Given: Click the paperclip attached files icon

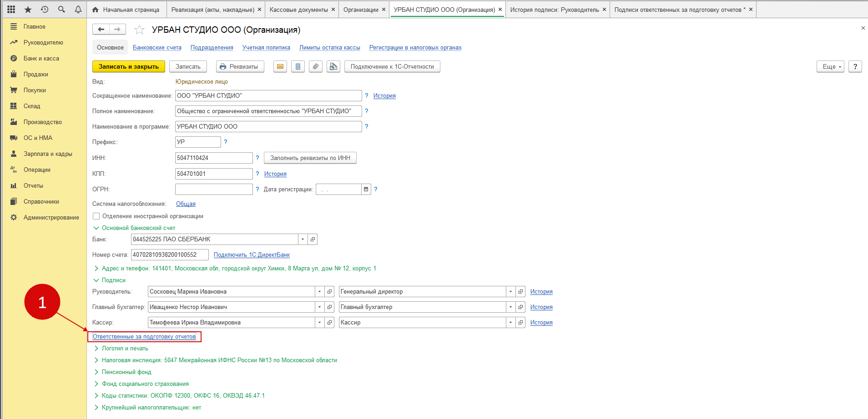Looking at the screenshot, I should (x=316, y=66).
